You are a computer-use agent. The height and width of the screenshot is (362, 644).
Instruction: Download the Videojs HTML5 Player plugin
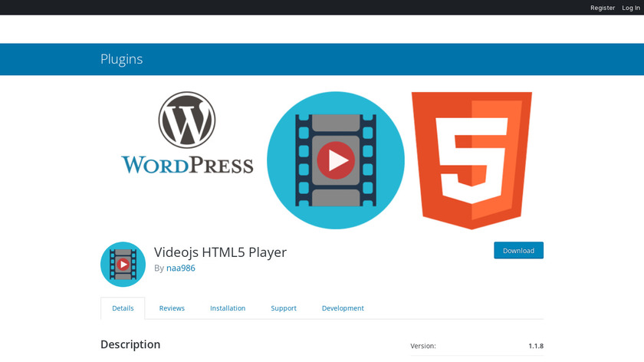(x=518, y=251)
